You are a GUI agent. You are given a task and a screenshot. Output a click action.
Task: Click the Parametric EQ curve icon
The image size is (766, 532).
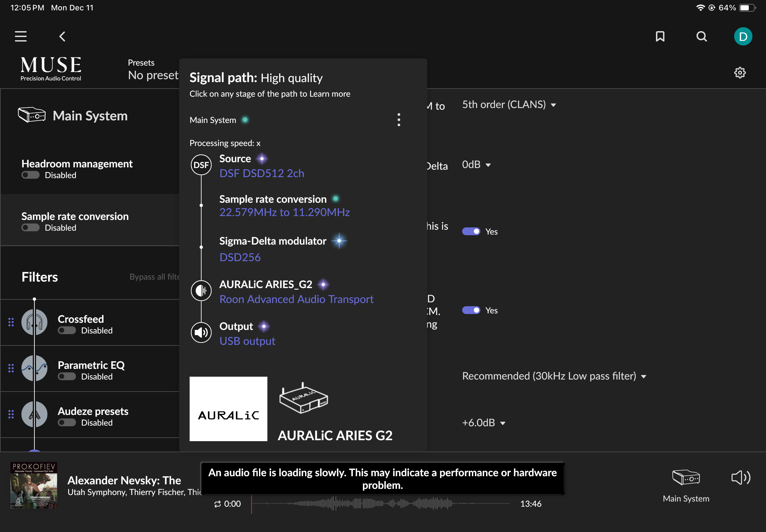coord(34,368)
